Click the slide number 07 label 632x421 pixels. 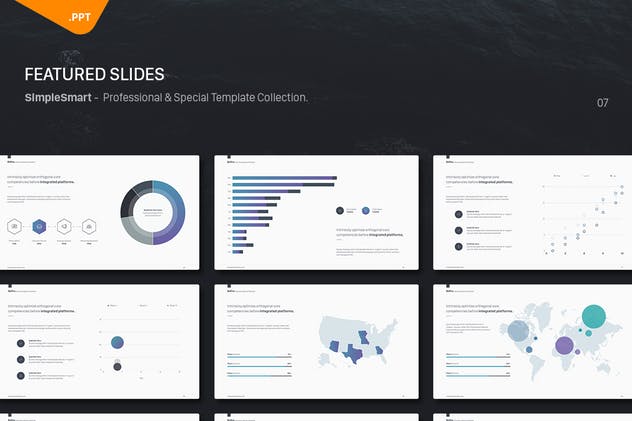(602, 102)
